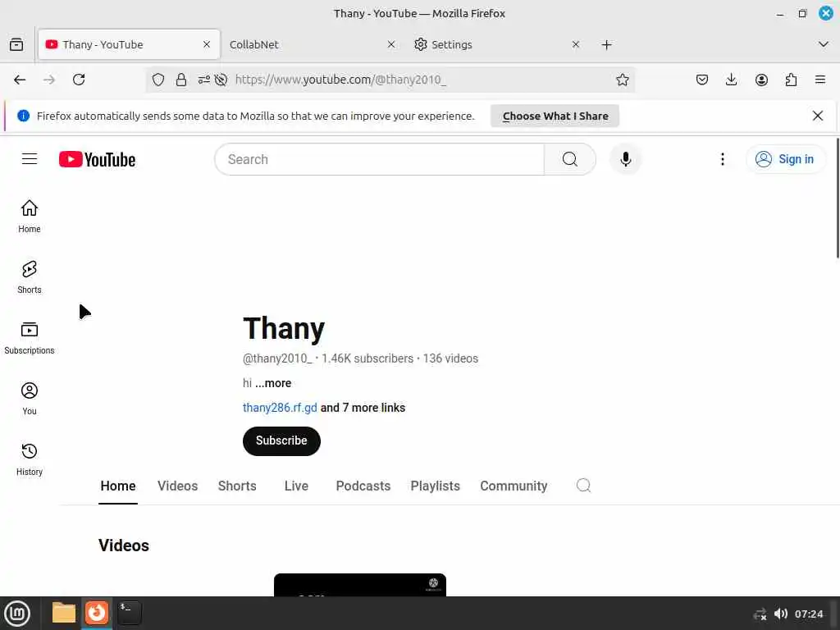Open Shorts in YouTube sidebar

tap(30, 277)
